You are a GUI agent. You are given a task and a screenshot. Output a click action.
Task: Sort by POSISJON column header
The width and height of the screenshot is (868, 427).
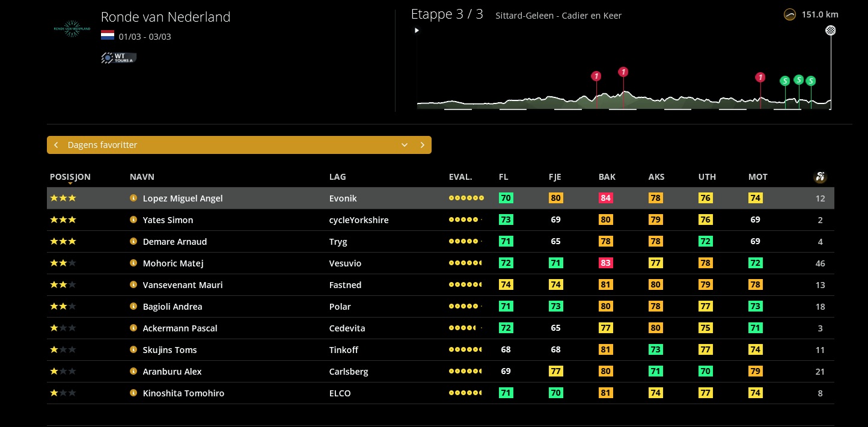tap(70, 177)
